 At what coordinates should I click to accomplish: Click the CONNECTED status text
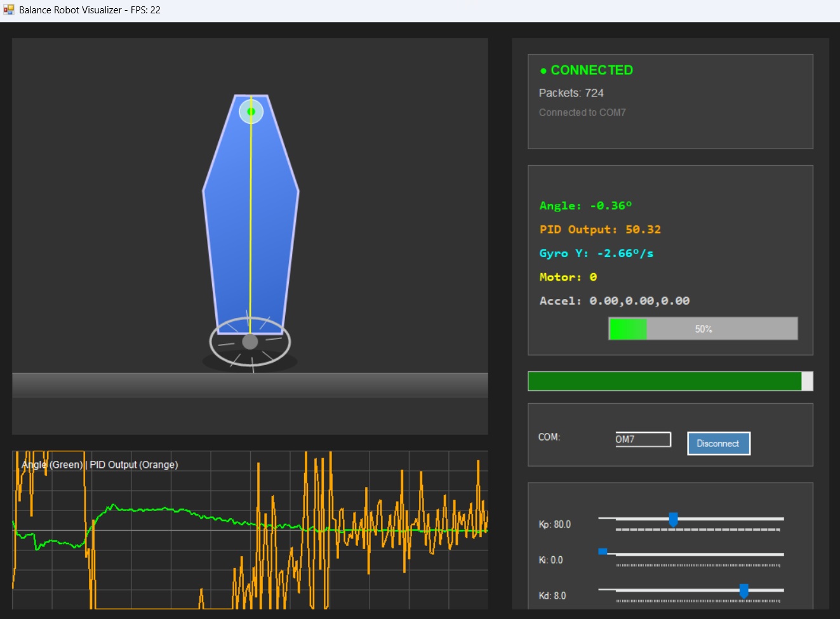pyautogui.click(x=591, y=70)
